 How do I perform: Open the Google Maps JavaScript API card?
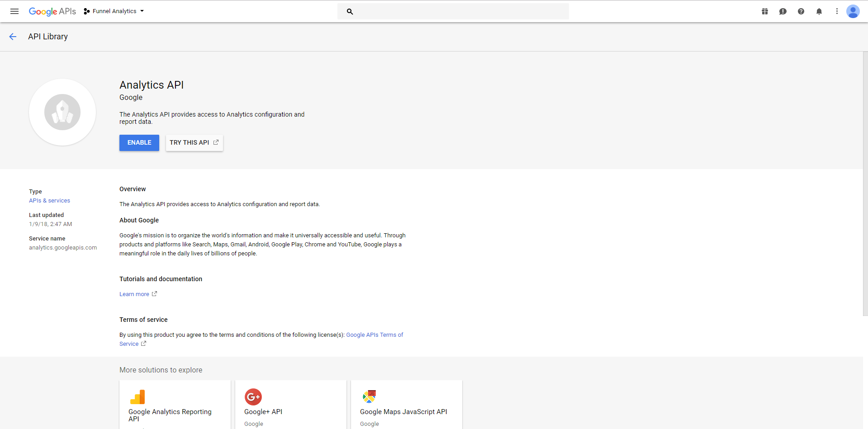coord(407,405)
